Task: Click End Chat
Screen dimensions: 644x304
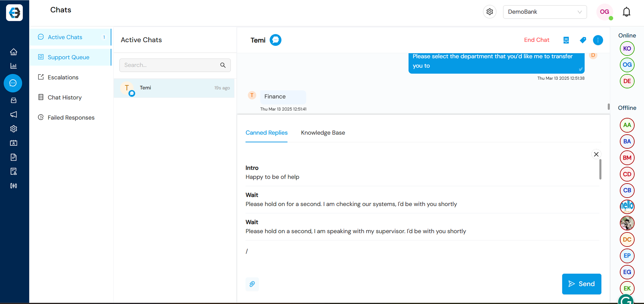Action: (x=537, y=40)
